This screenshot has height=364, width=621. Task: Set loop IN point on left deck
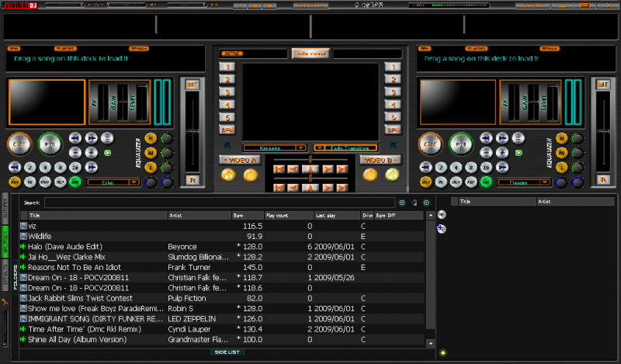point(29,182)
